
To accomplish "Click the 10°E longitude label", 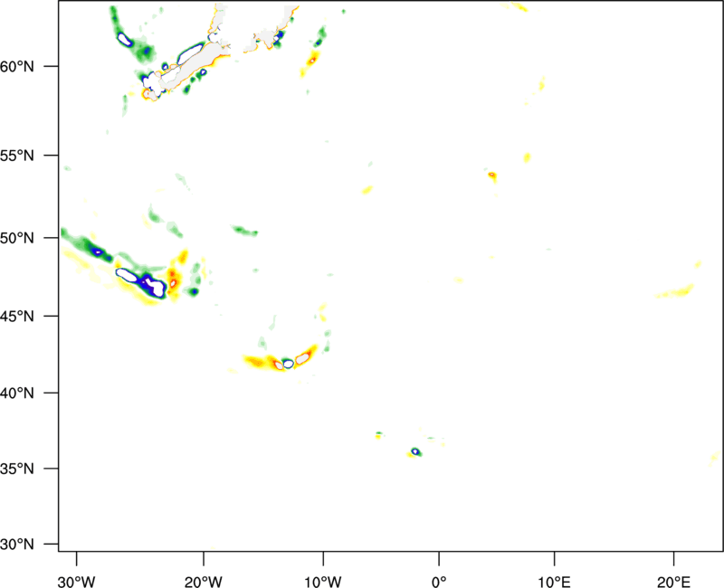I will [x=554, y=582].
